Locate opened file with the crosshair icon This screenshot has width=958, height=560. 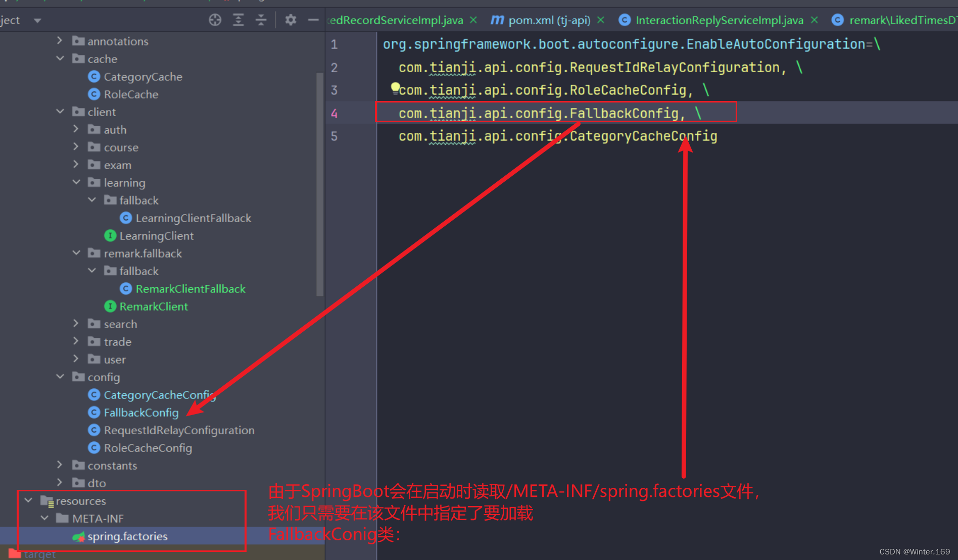tap(215, 20)
